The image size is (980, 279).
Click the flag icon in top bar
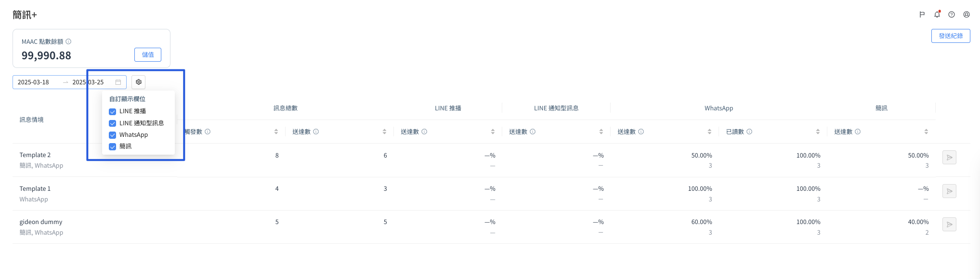[922, 14]
